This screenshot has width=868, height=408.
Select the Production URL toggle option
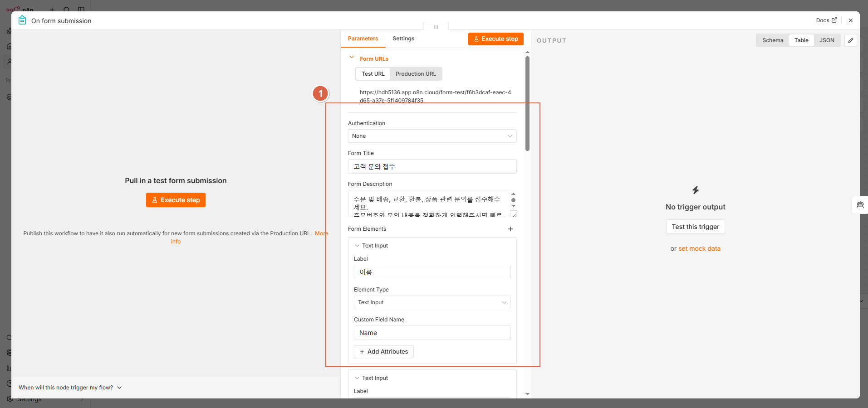coord(416,74)
